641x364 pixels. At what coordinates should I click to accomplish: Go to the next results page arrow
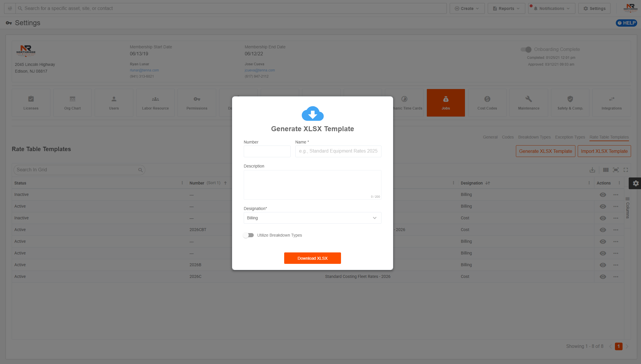pyautogui.click(x=627, y=346)
